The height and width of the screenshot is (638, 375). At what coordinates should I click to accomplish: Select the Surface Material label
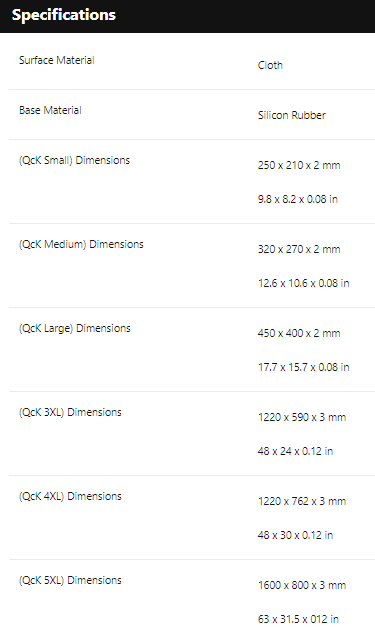coord(57,60)
